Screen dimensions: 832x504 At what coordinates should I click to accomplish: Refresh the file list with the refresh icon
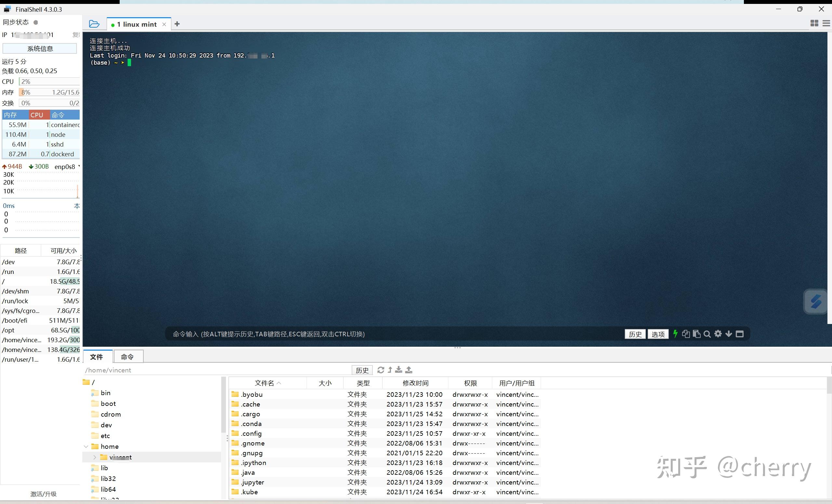click(x=380, y=370)
